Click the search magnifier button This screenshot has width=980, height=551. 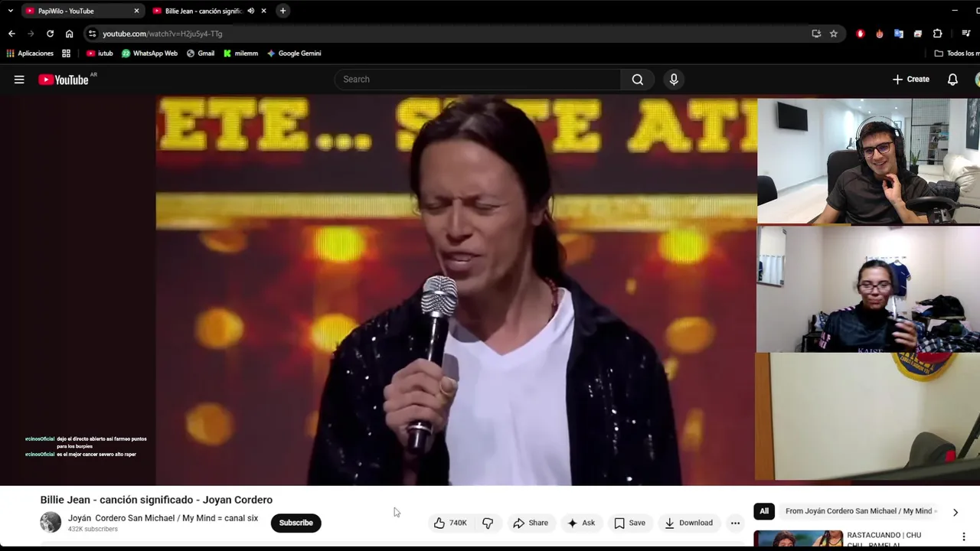[637, 80]
